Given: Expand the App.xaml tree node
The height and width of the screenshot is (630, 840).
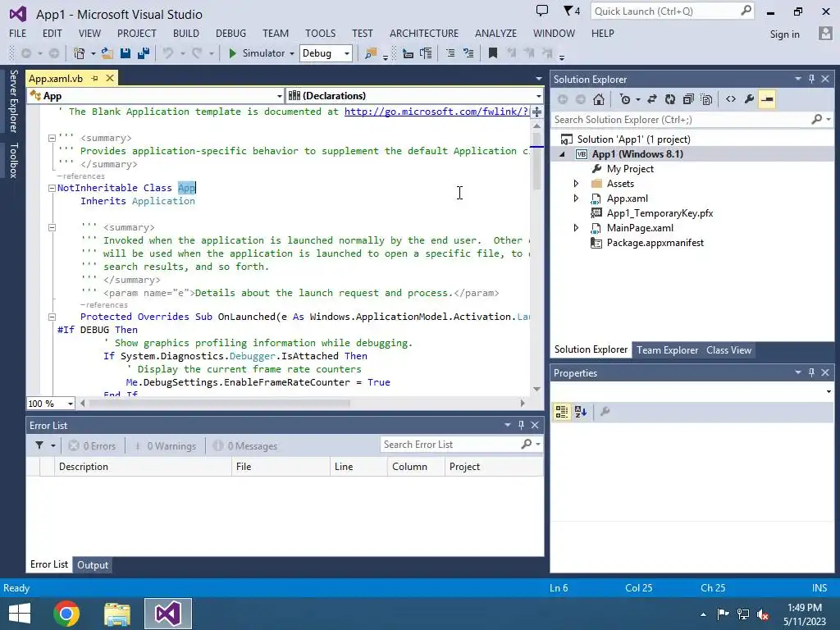Looking at the screenshot, I should 576,199.
